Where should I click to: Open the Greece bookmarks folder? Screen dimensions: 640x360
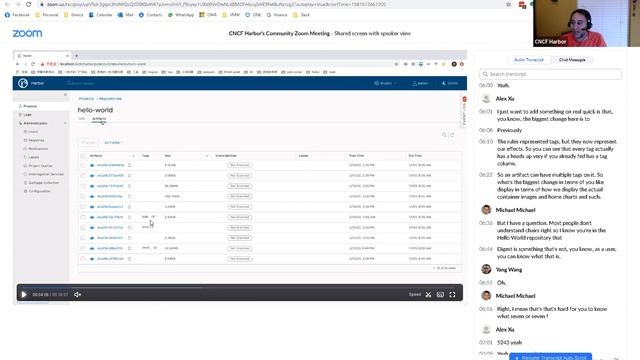[73, 15]
